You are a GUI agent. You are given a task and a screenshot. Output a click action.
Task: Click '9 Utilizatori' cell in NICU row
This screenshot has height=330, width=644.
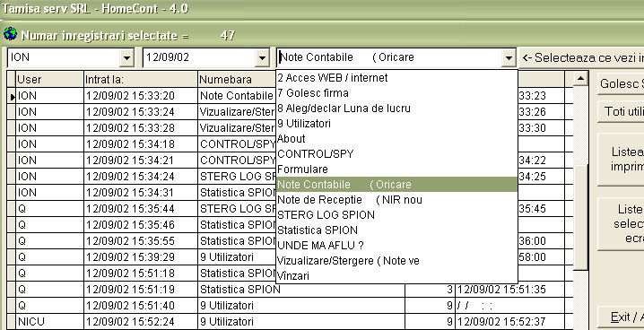(x=301, y=321)
